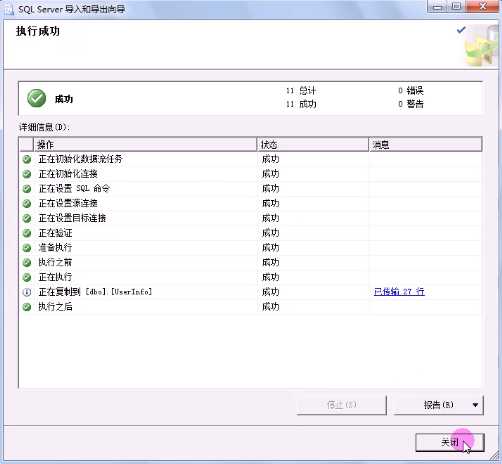The image size is (502, 464).
Task: Click 成功 status of 正在验证 row
Action: [x=270, y=233]
